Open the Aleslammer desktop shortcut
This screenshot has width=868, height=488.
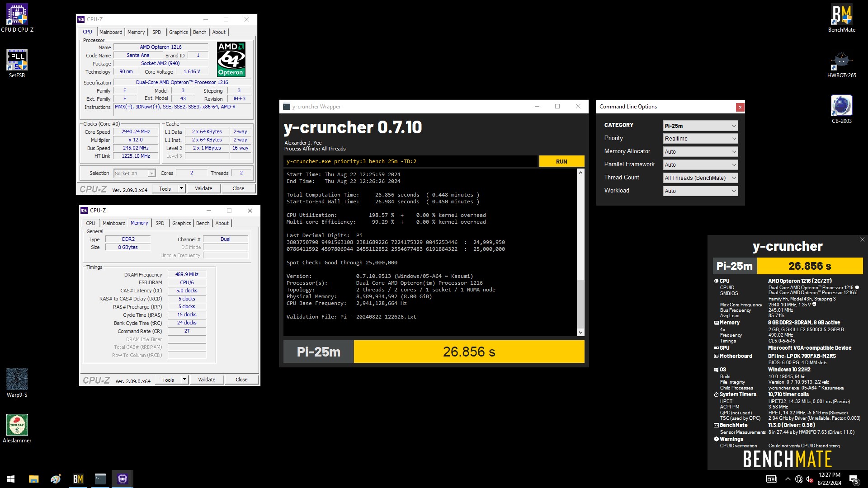coord(17,429)
